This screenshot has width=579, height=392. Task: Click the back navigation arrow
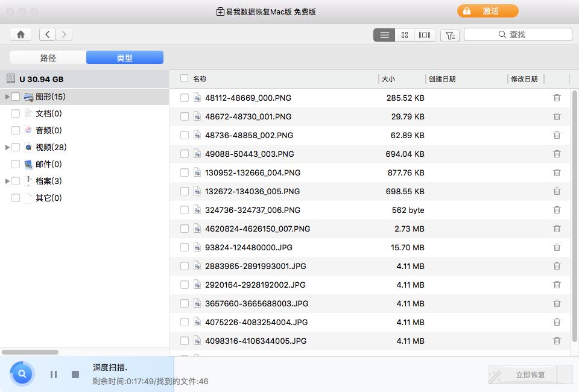(47, 34)
